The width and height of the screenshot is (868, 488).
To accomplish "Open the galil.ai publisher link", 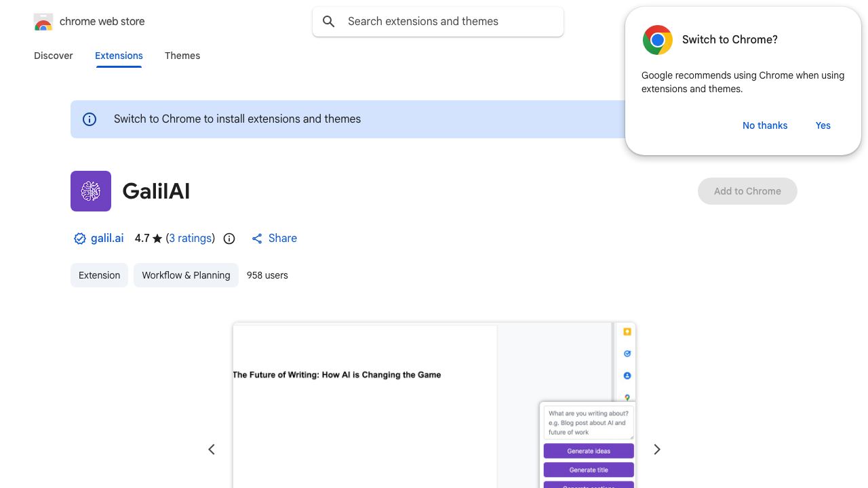I will point(107,239).
